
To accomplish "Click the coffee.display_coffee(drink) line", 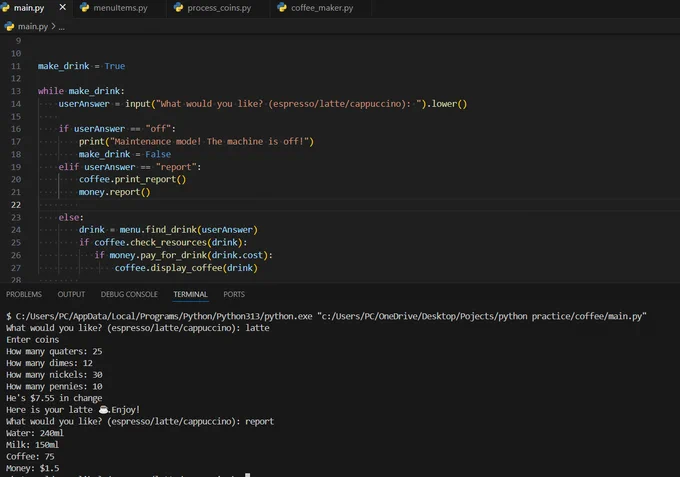I will click(186, 268).
